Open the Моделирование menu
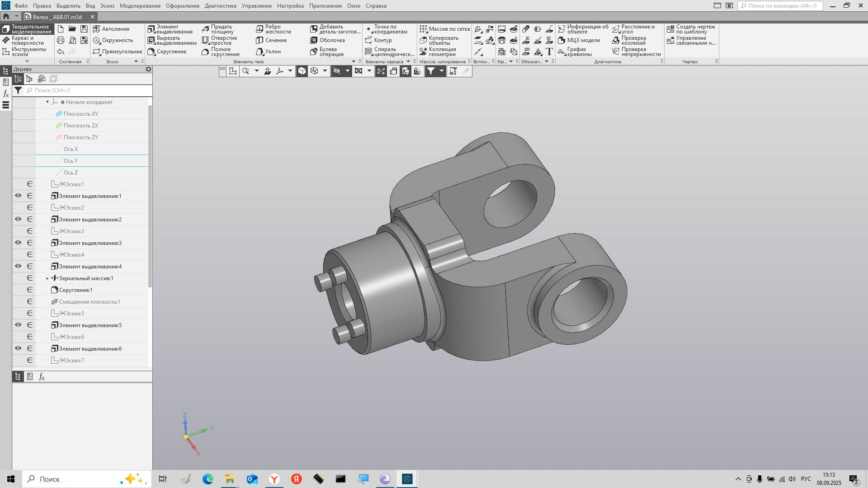Image resolution: width=868 pixels, height=488 pixels. pyautogui.click(x=140, y=6)
